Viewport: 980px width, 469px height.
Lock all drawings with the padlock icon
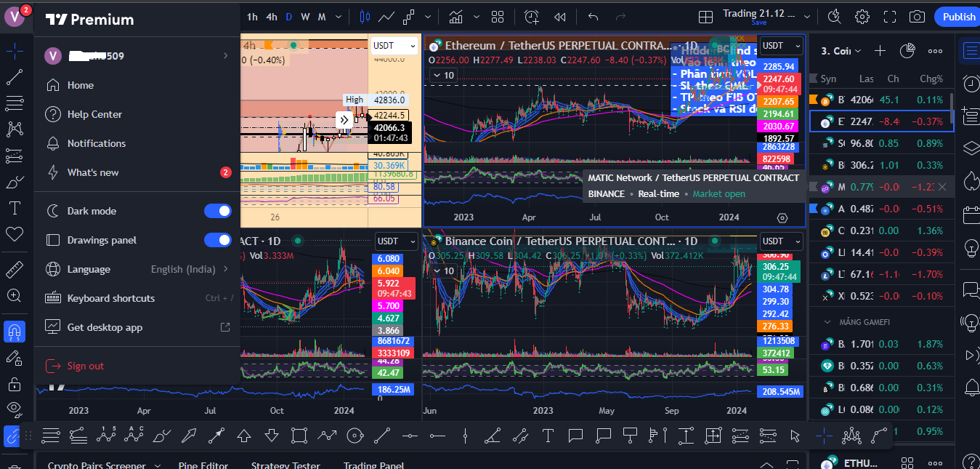pyautogui.click(x=15, y=383)
